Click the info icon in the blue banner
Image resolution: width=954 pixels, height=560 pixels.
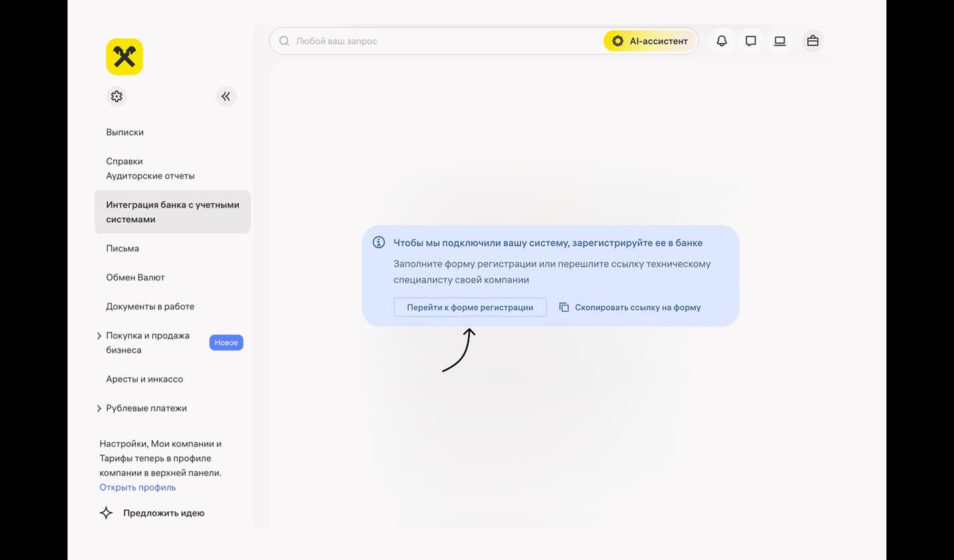379,242
